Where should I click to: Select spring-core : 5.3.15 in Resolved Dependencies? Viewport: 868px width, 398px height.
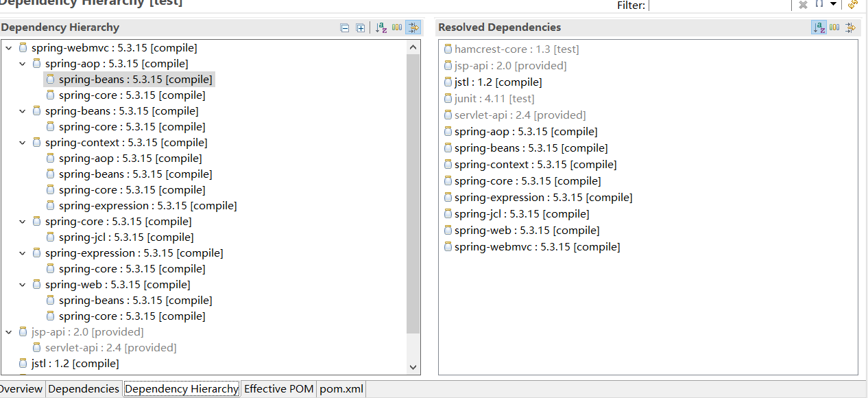528,181
